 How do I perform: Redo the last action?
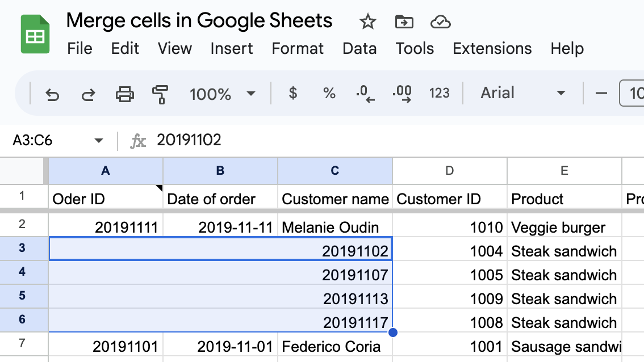click(x=88, y=94)
